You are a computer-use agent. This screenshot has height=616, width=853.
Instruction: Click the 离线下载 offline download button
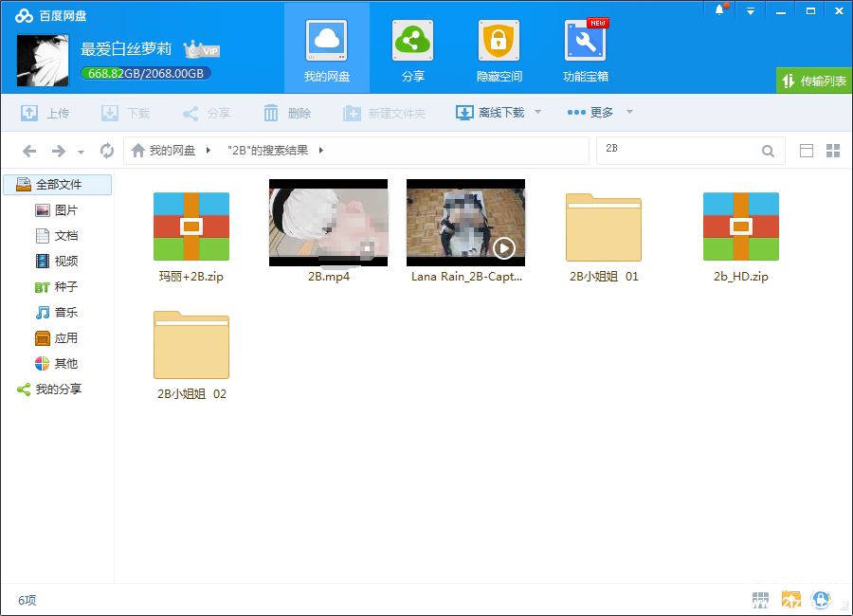[x=490, y=113]
